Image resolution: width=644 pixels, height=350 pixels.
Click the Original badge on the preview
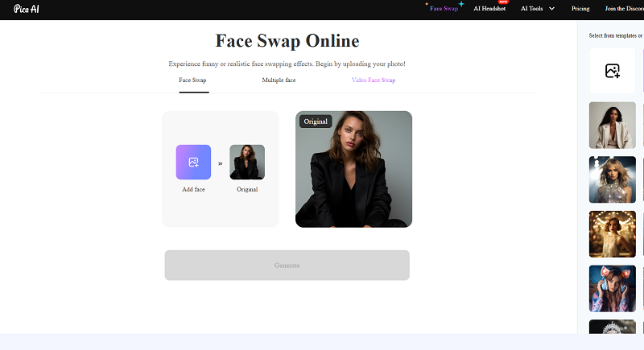click(316, 121)
